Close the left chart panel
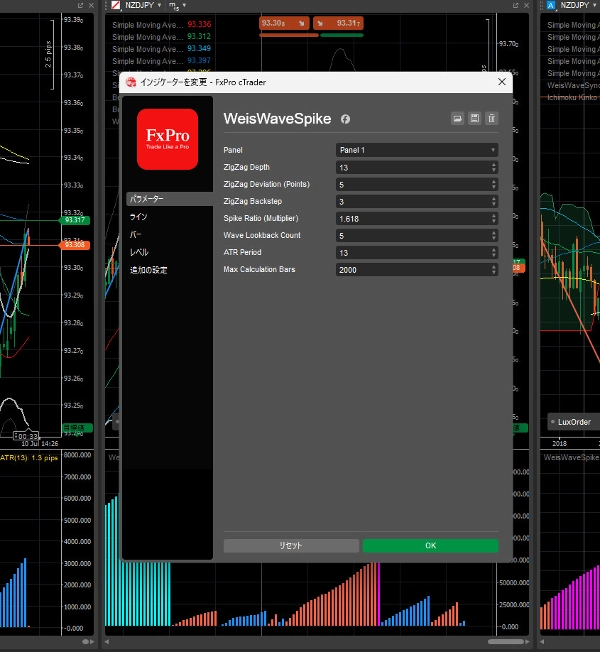This screenshot has height=652, width=600. pos(91,5)
